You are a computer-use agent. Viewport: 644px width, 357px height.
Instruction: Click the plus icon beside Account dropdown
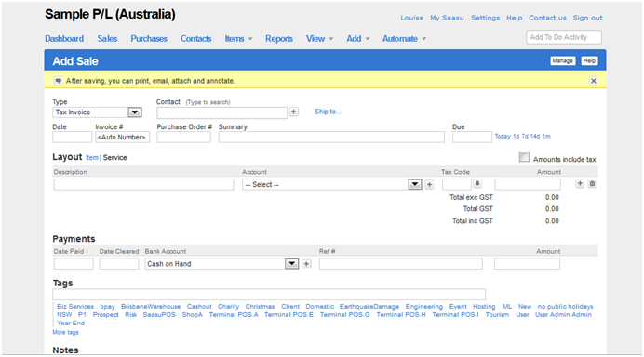coord(430,185)
